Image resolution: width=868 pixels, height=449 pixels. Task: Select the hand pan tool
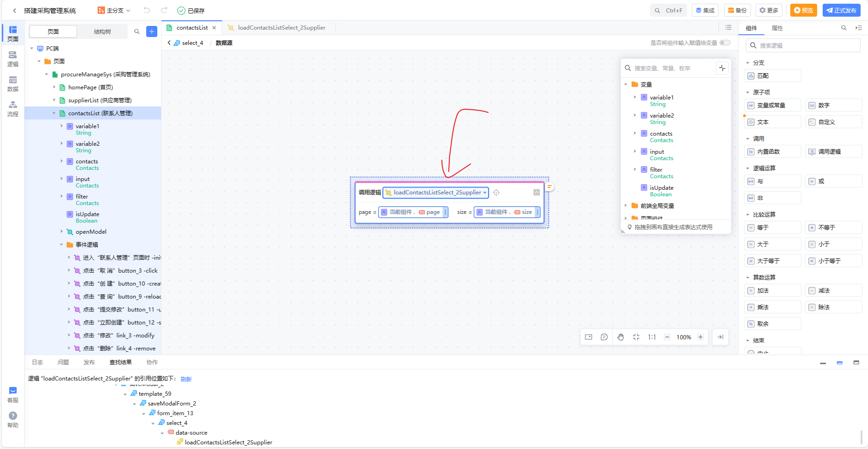[x=621, y=337]
